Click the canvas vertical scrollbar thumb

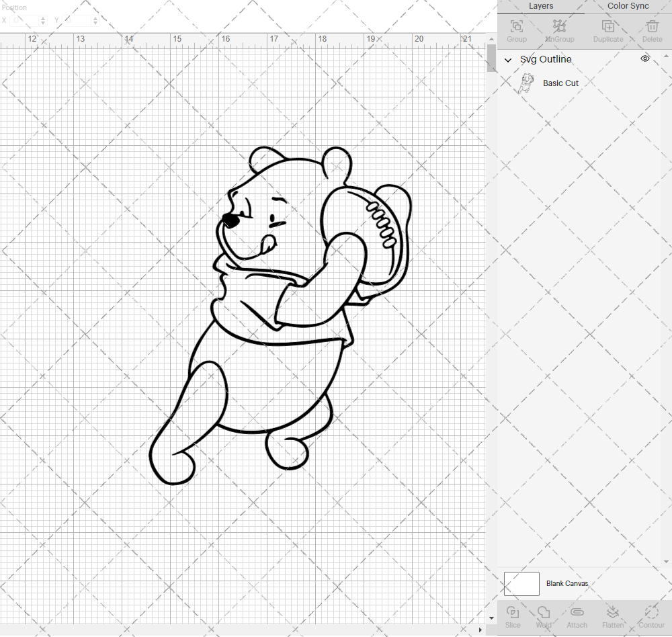tap(491, 58)
